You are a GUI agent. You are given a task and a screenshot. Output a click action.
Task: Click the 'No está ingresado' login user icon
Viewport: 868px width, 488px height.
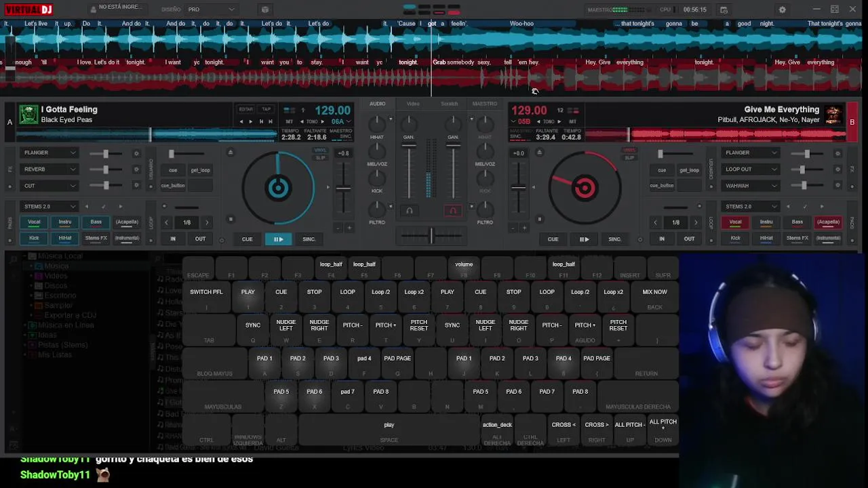[x=93, y=9]
